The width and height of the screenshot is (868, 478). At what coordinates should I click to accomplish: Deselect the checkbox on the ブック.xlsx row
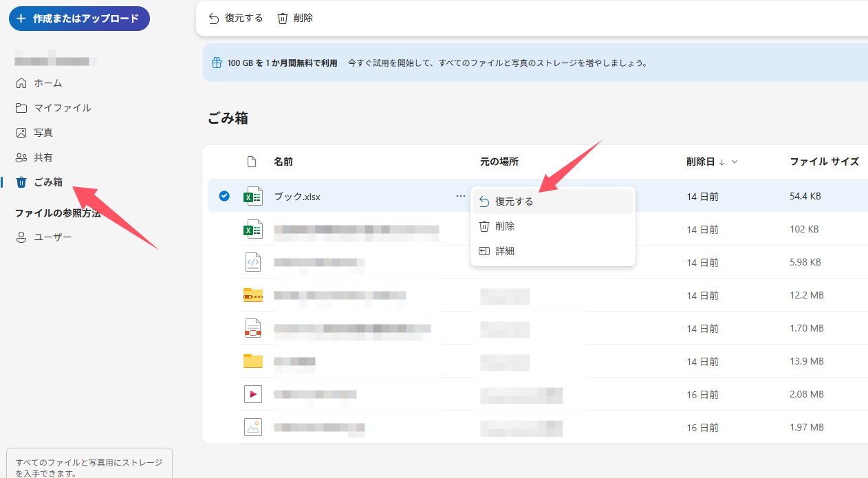224,195
